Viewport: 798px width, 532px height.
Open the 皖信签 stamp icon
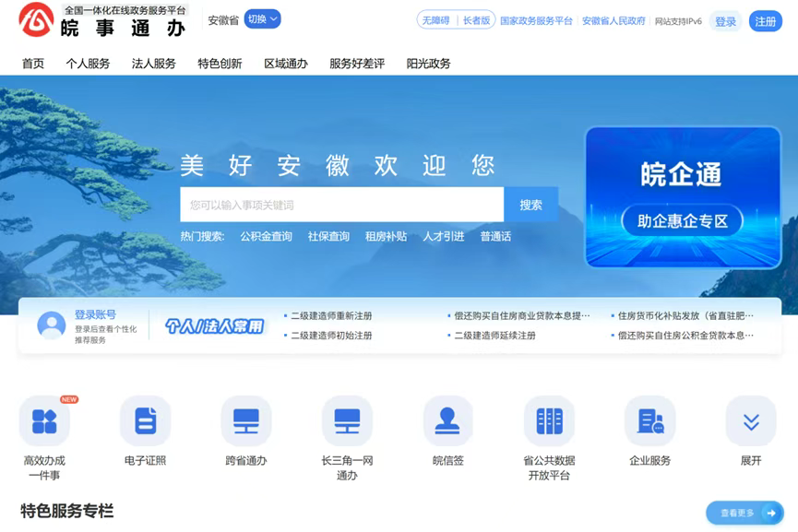(x=447, y=421)
